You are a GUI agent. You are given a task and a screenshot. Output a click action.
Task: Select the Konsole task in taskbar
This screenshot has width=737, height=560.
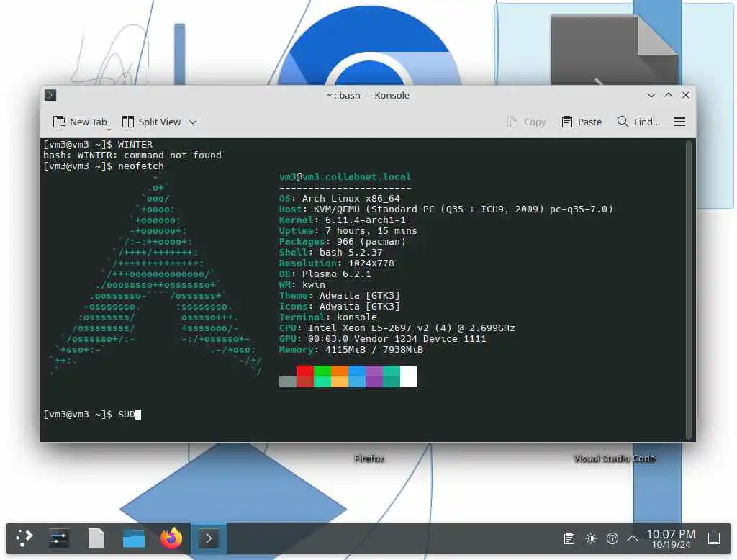point(209,538)
